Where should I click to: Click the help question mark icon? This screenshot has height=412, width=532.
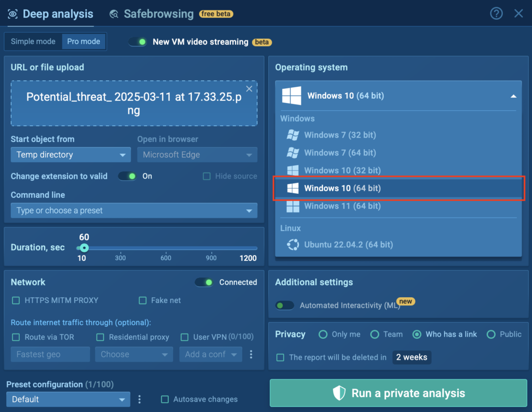point(496,14)
